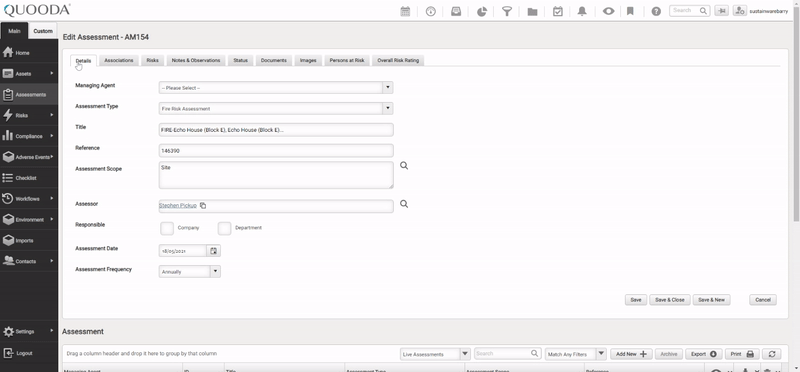The image size is (800, 372).
Task: Open Checklist in sidebar
Action: (x=29, y=178)
